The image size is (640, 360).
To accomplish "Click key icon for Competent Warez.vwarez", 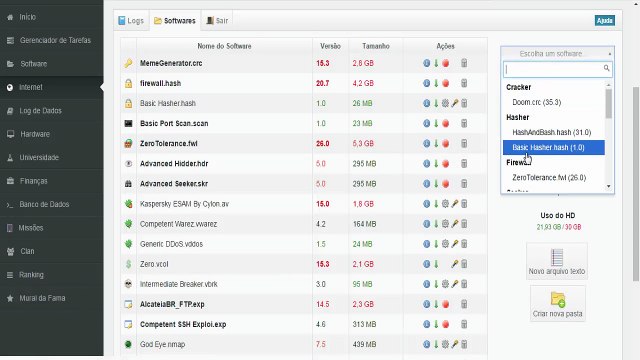I will [x=455, y=224].
